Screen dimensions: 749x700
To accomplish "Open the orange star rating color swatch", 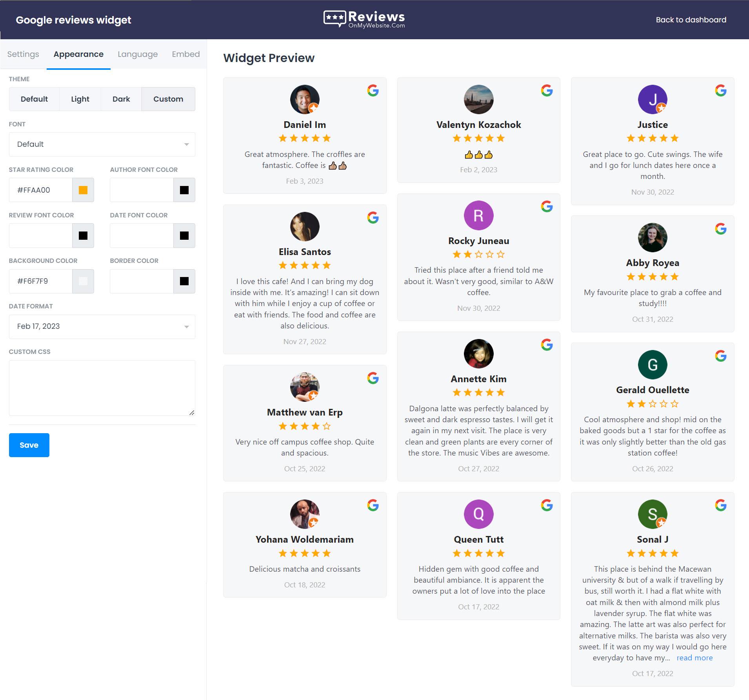I will click(x=83, y=190).
